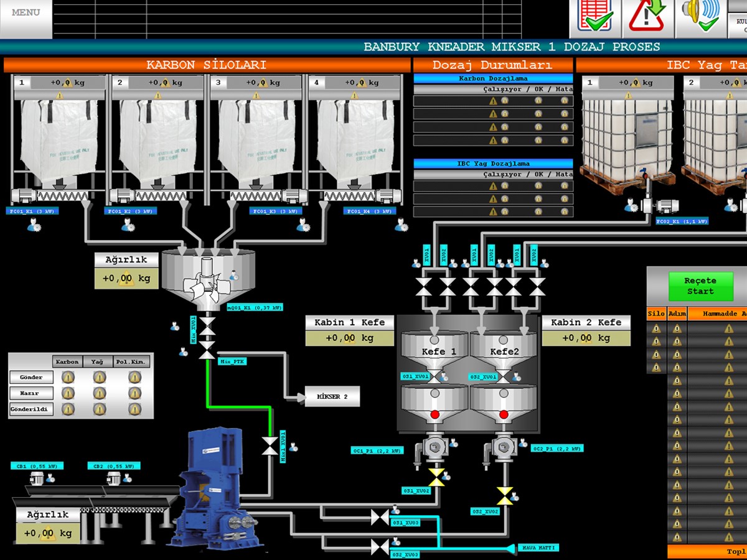This screenshot has width=747, height=560.
Task: Select the red level indicator under Kefe2
Action: coord(504,414)
